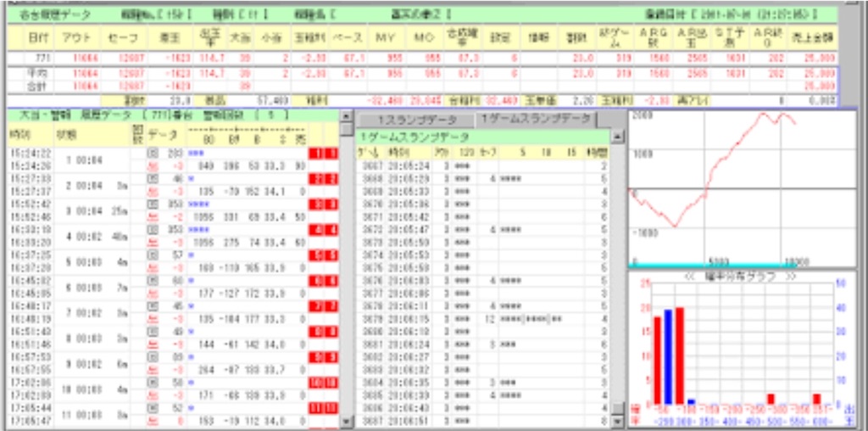Click the << arrow beside 確率分布グラフ title

(689, 275)
